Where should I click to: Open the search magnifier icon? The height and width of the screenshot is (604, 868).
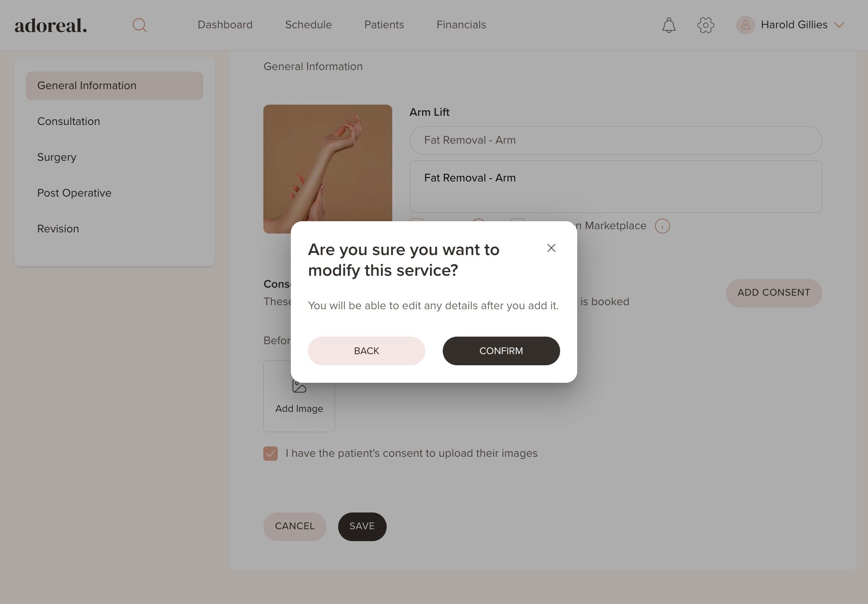(x=139, y=25)
